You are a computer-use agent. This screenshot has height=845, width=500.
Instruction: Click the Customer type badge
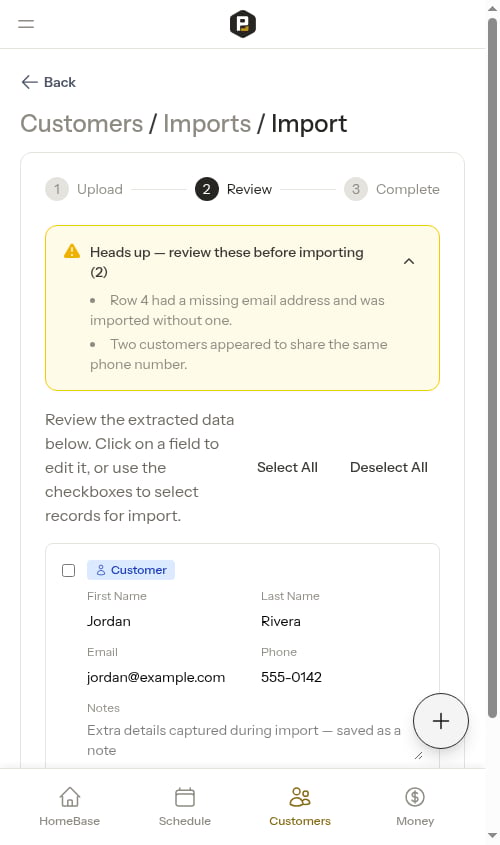tap(131, 570)
